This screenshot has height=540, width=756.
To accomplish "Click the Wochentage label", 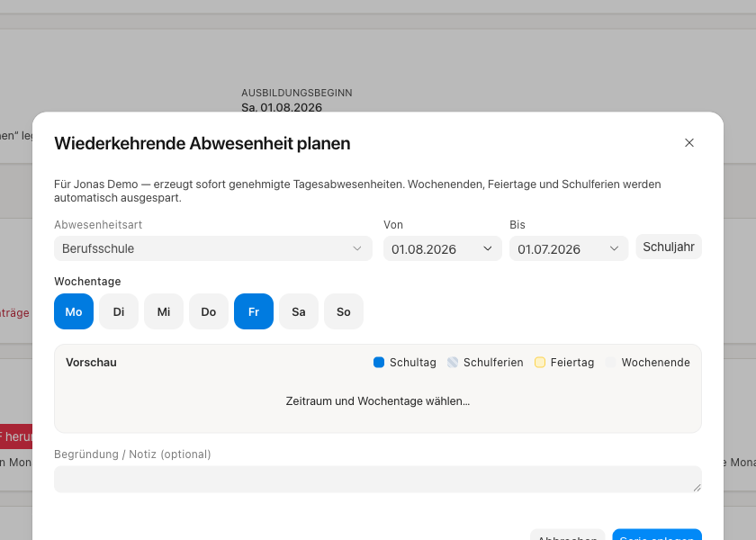I will coord(87,281).
